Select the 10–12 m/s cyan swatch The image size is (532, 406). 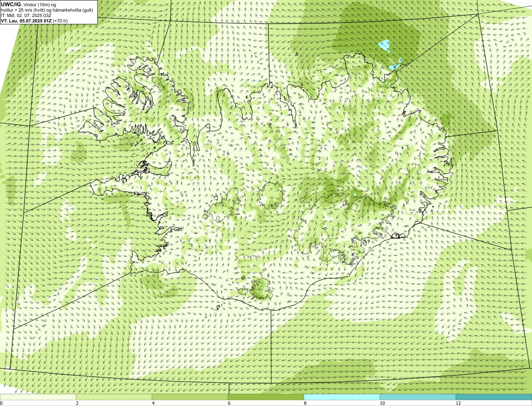[x=418, y=397]
